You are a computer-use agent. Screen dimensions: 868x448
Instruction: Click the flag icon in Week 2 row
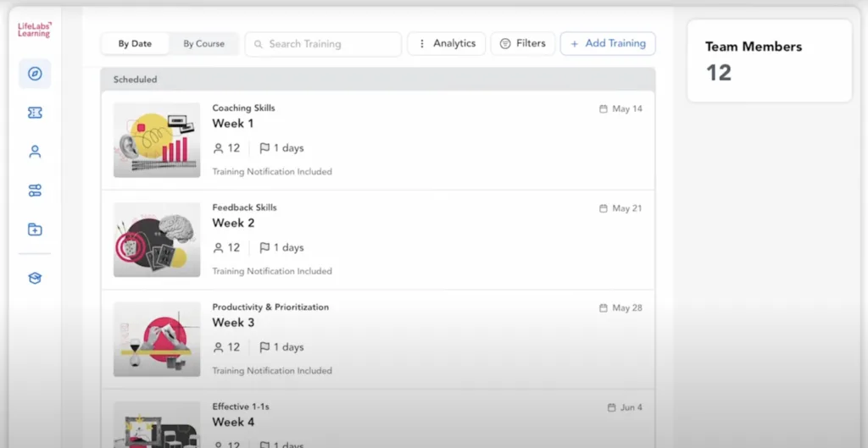pyautogui.click(x=264, y=248)
